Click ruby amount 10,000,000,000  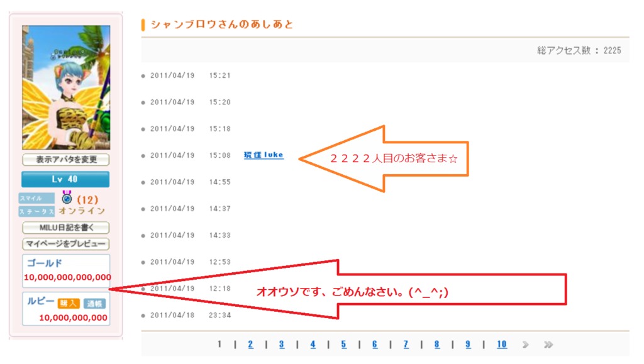pyautogui.click(x=73, y=317)
